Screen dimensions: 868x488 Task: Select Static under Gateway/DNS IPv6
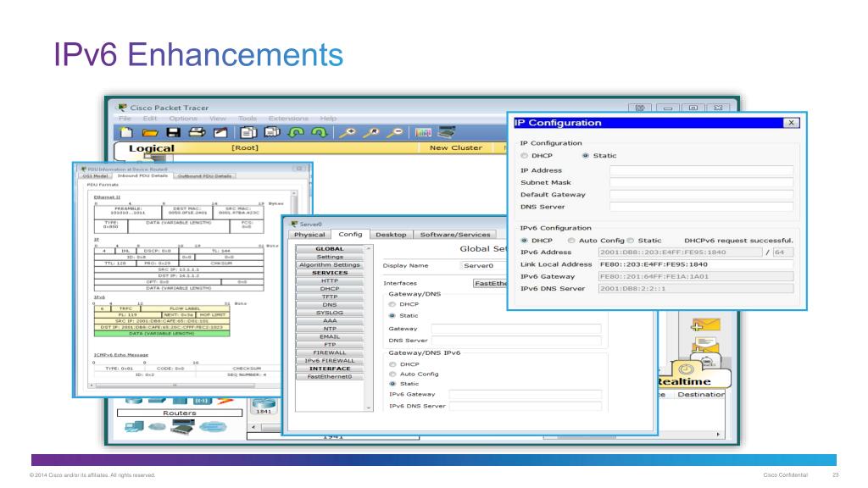[x=392, y=384]
